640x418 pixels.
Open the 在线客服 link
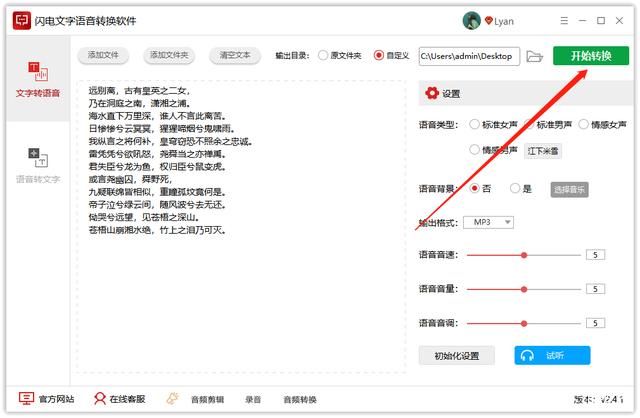[127, 399]
